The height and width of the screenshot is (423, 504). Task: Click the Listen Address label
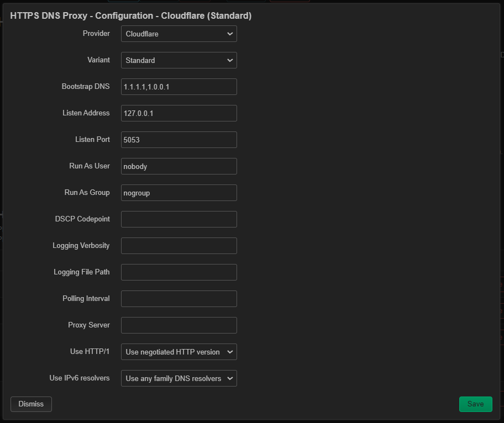pos(86,113)
